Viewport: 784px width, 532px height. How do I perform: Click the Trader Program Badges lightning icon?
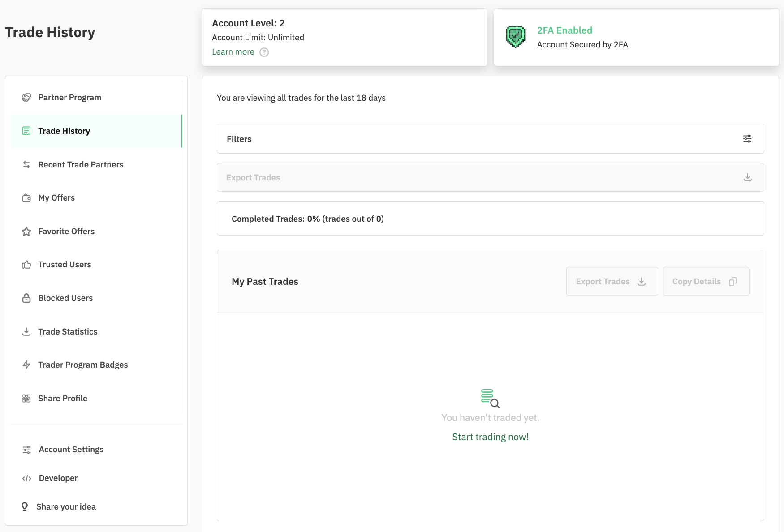coord(26,365)
